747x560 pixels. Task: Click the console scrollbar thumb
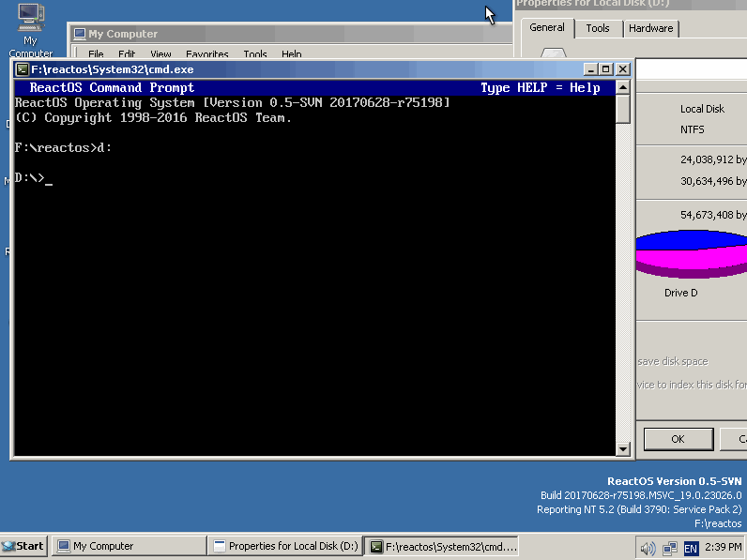(623, 109)
